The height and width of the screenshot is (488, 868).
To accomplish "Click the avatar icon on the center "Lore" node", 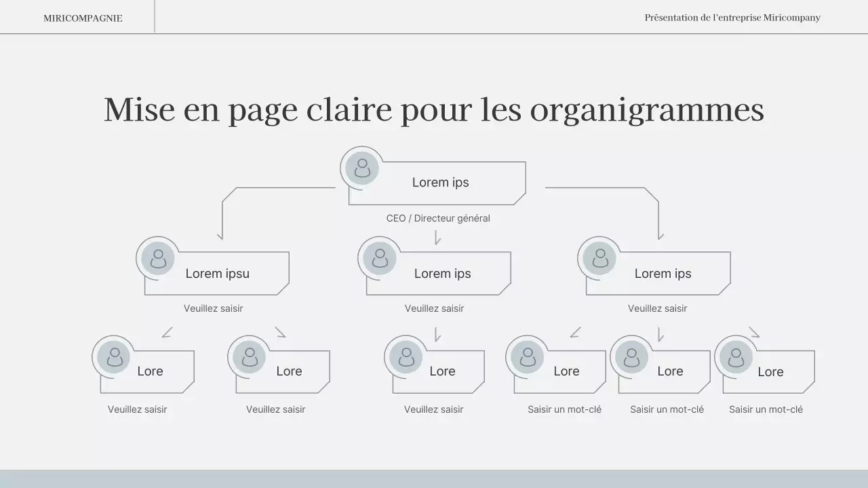I will 406,357.
